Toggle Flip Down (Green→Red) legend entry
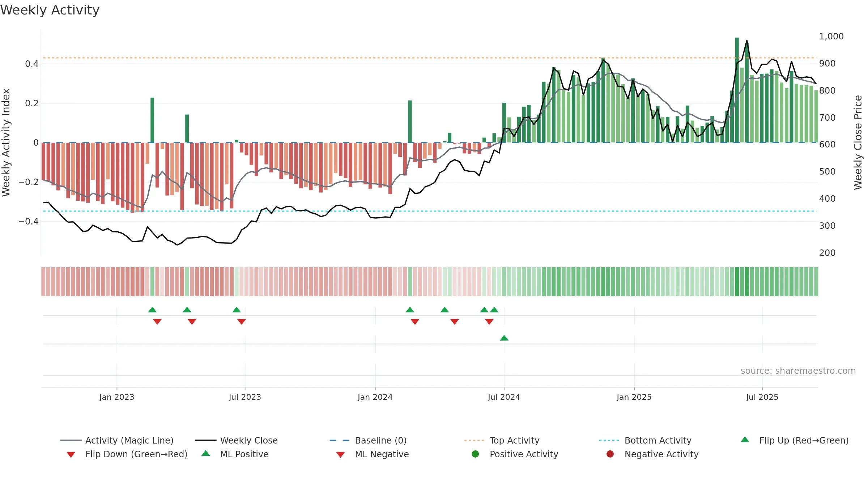Image resolution: width=868 pixels, height=488 pixels. coord(127,454)
